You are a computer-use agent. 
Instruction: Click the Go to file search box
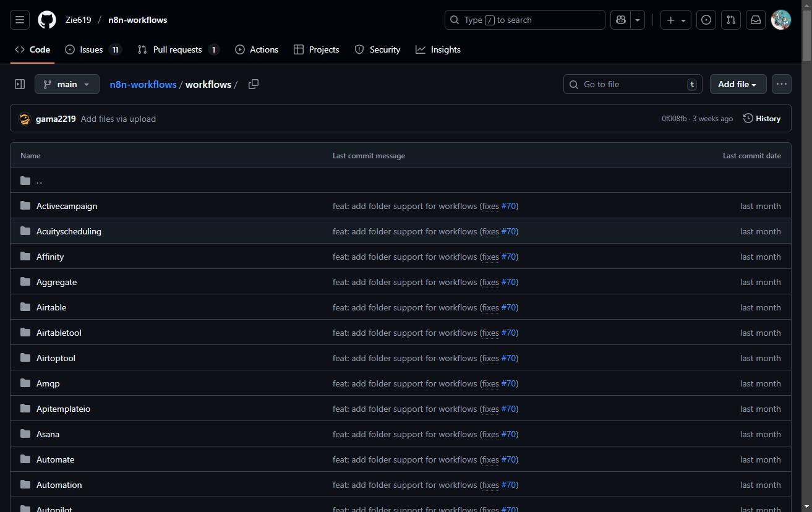tap(633, 84)
